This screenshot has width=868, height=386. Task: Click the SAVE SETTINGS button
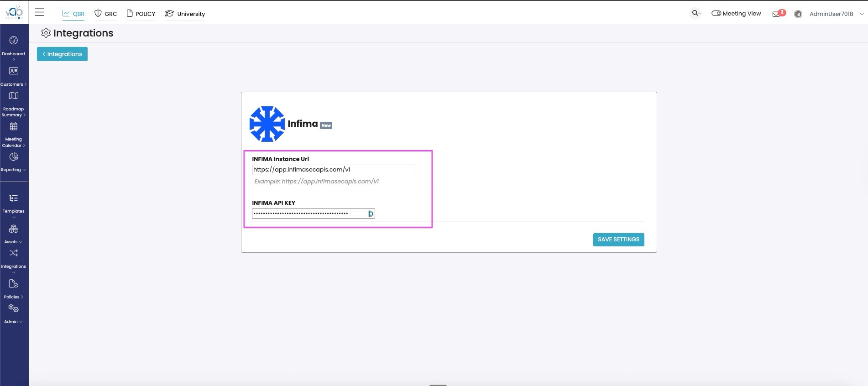618,240
